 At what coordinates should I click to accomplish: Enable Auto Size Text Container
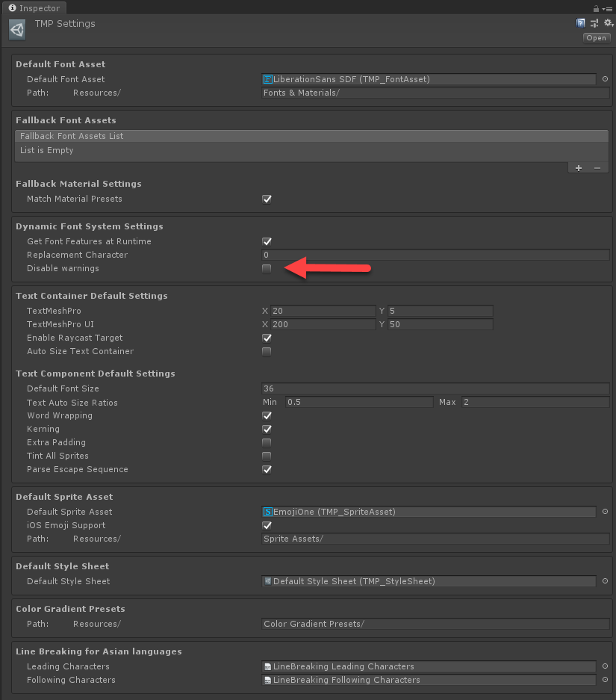click(x=267, y=352)
